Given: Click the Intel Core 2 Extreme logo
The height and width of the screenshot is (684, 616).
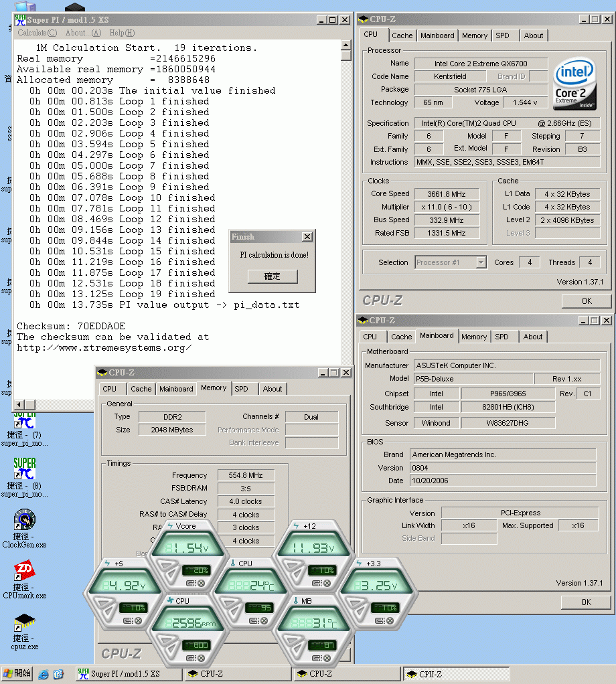Looking at the screenshot, I should tap(574, 84).
